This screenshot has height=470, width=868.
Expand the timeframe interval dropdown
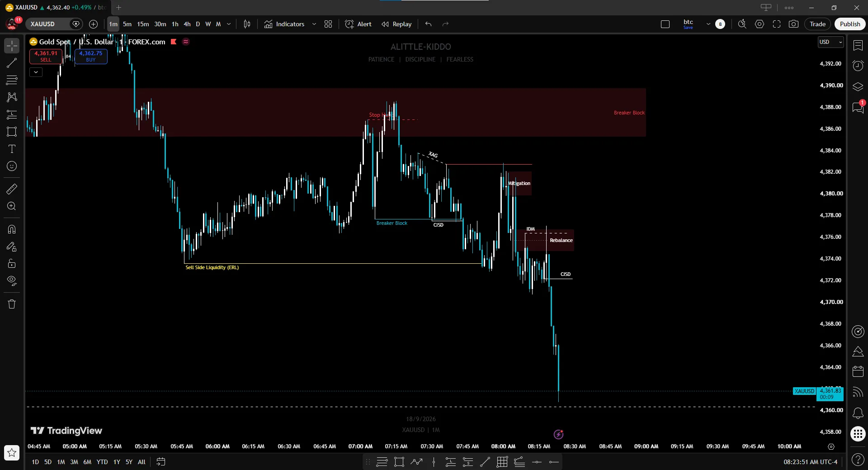tap(229, 24)
